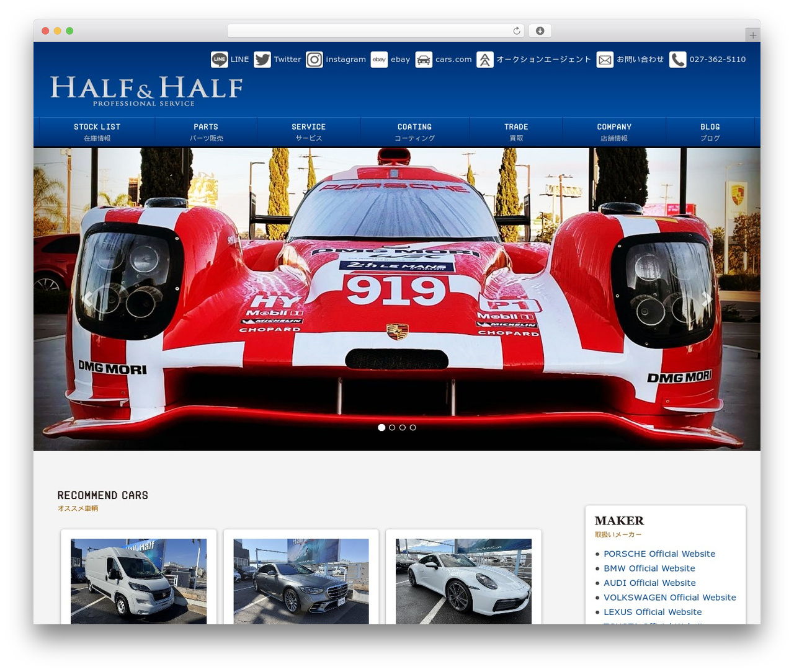Click the ebay text link
Screen dimensions: 794x672
pyautogui.click(x=400, y=60)
